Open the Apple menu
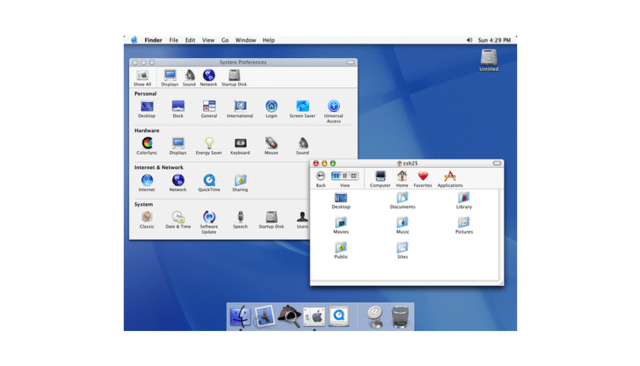This screenshot has width=640, height=366. tap(134, 40)
